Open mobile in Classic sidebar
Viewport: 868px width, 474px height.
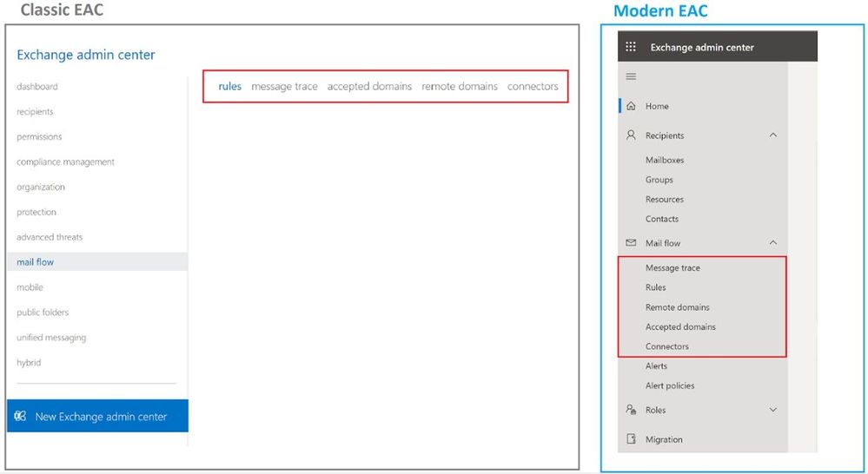click(30, 287)
